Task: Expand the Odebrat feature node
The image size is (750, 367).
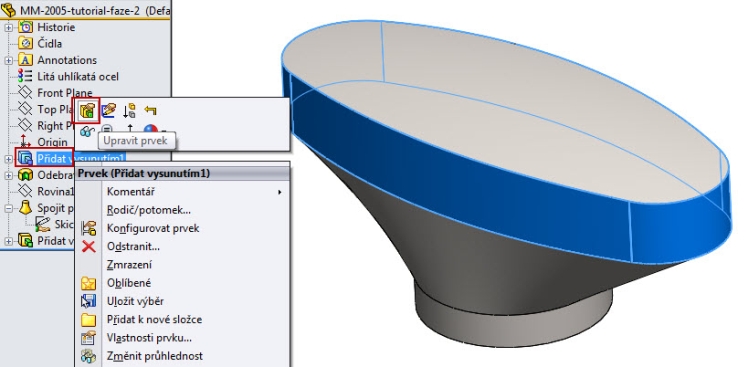Action: (8, 176)
